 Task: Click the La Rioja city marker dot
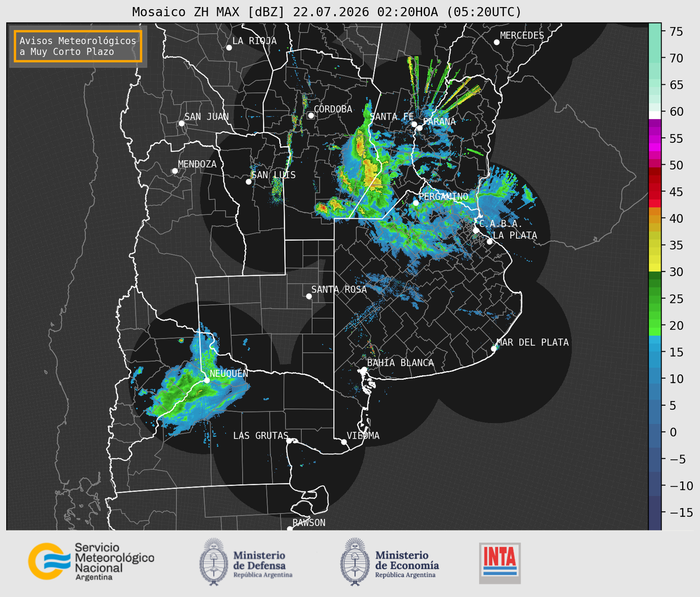tap(229, 48)
